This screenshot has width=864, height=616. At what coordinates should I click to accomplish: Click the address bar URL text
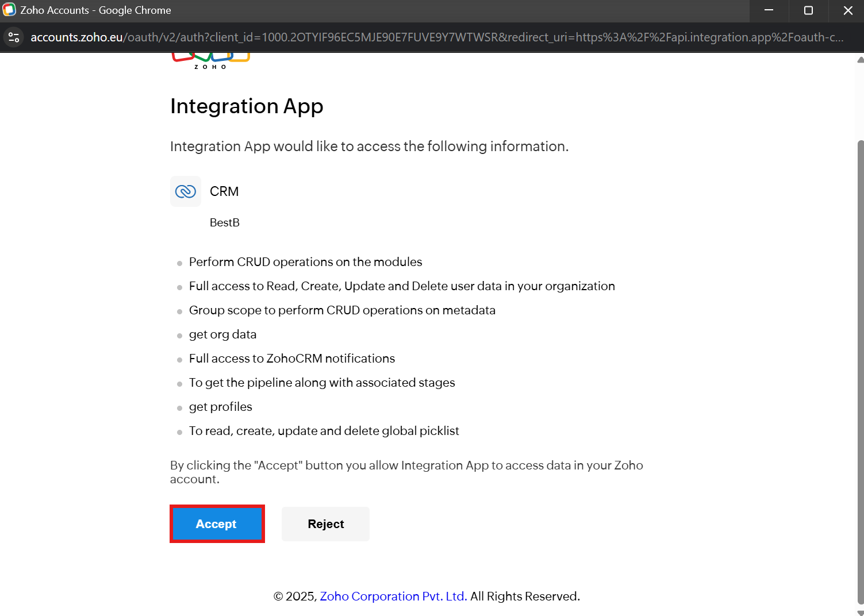(x=437, y=37)
